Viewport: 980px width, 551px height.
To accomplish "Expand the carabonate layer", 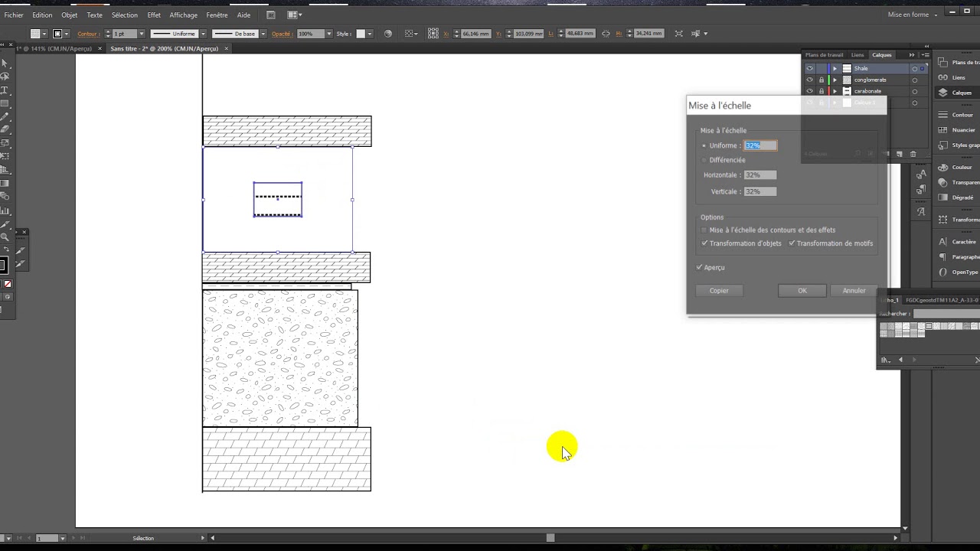I will tap(835, 91).
